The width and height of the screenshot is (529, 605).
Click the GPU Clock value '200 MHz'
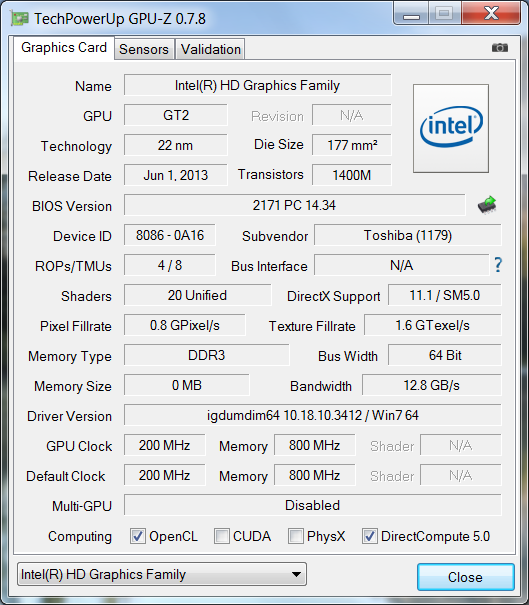[x=164, y=446]
